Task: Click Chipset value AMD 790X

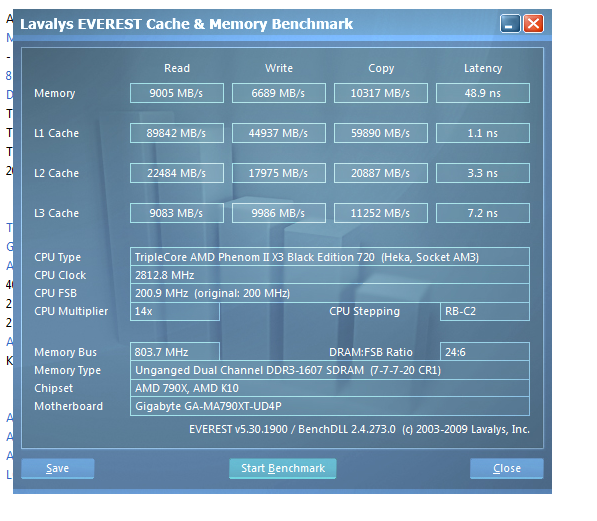Action: pyautogui.click(x=330, y=388)
